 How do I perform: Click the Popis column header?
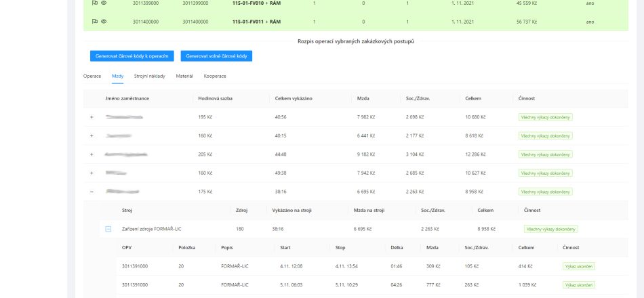226,247
